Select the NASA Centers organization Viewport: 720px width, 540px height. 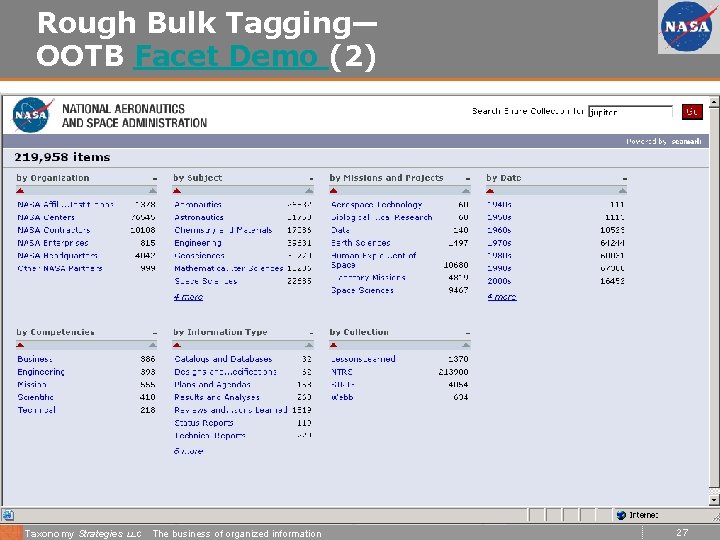pos(46,217)
